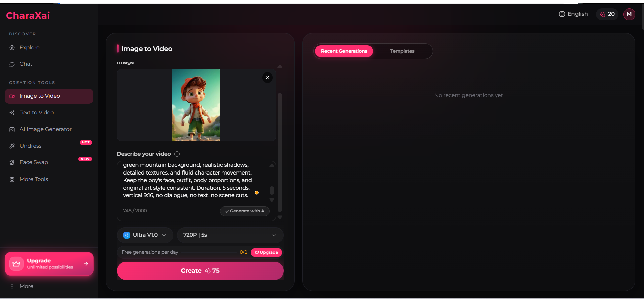This screenshot has width=644, height=299.
Task: Click the form panel's scroll-up arrow
Action: [x=280, y=66]
